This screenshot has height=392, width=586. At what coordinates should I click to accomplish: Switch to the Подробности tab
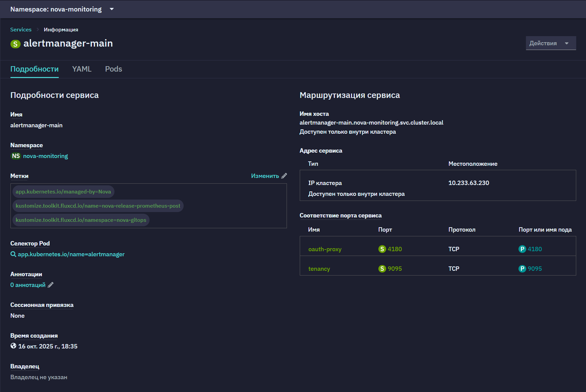34,69
